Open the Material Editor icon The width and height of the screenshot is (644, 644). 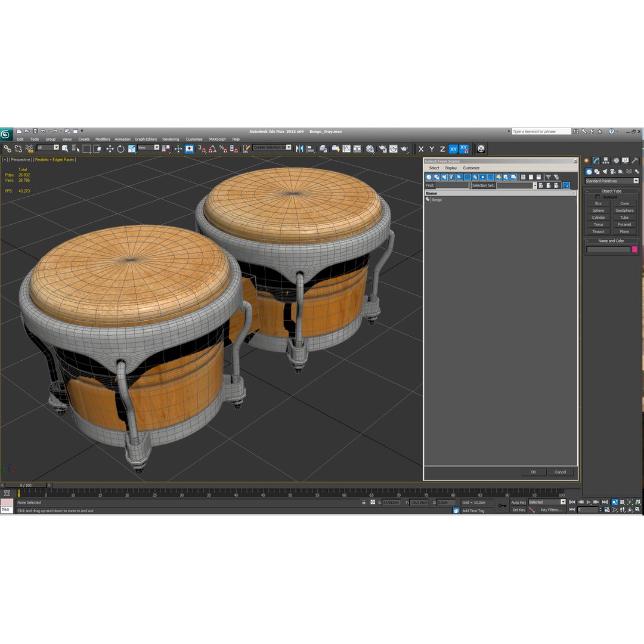370,148
